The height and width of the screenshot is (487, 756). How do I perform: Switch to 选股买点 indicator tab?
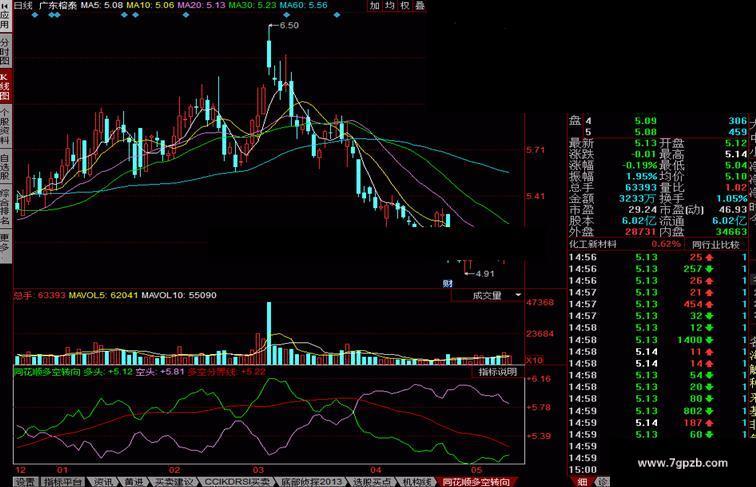point(372,482)
